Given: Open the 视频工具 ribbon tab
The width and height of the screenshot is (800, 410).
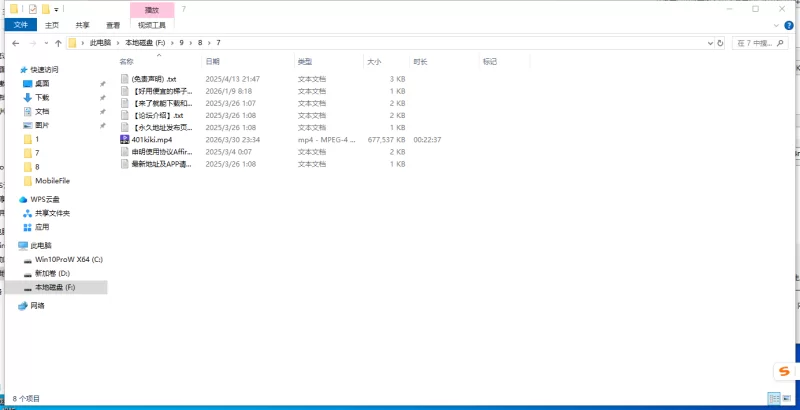Looking at the screenshot, I should click(152, 25).
